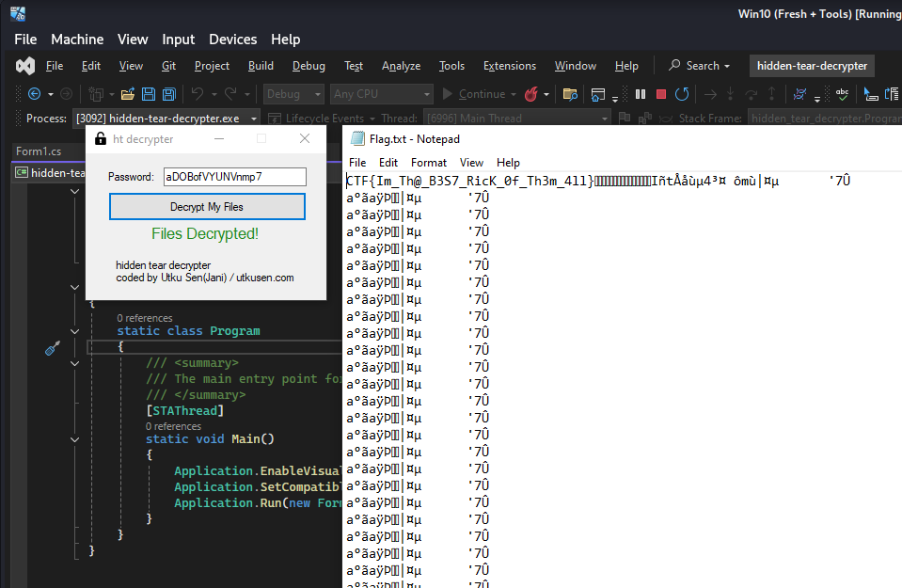Click the Restart debugging icon

pos(682,94)
